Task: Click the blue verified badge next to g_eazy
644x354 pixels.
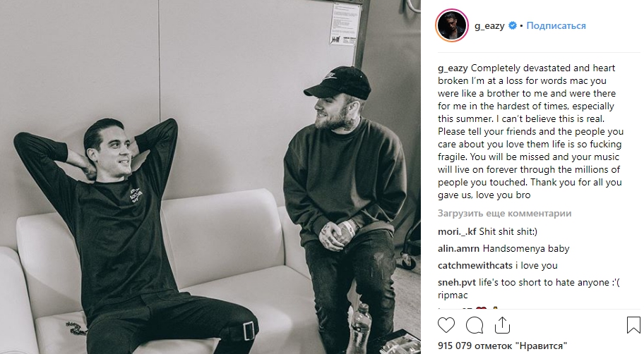Action: pos(513,25)
